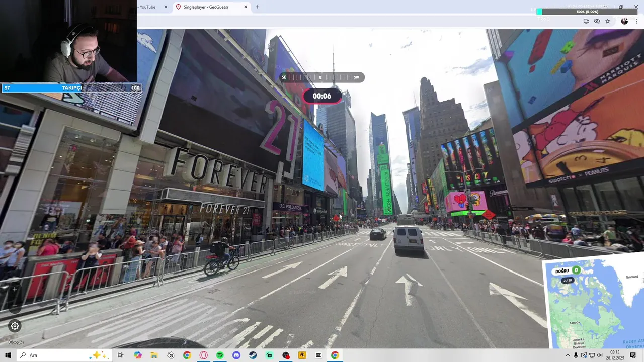Switch to the YouTube browser tab
Screen dimensions: 644x362
coord(148,7)
